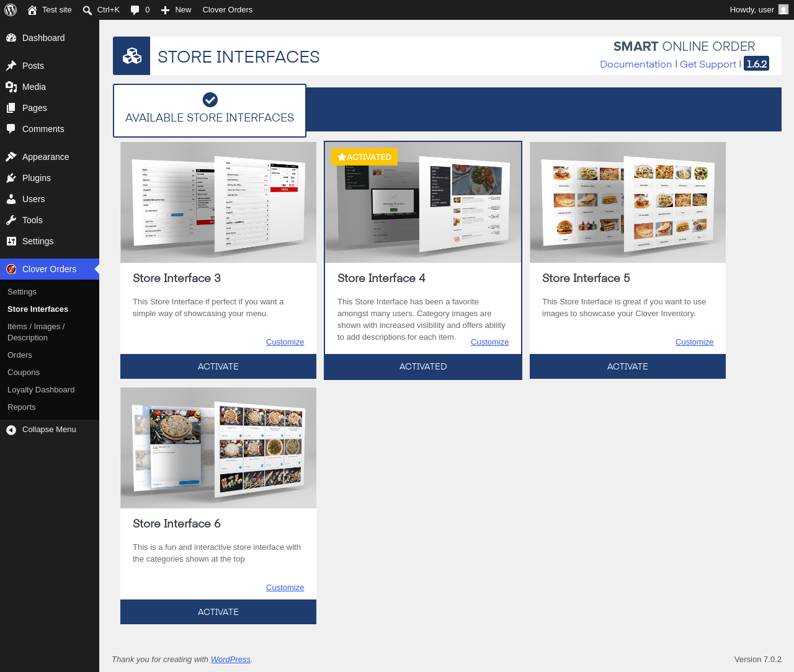This screenshot has width=794, height=672.
Task: Select the Available Store Interfaces tab
Action: pyautogui.click(x=210, y=110)
